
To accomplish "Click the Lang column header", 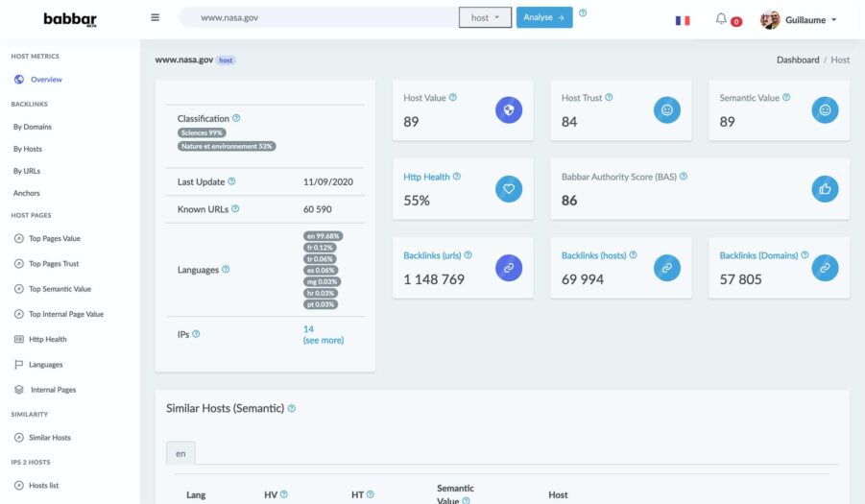I will (196, 495).
